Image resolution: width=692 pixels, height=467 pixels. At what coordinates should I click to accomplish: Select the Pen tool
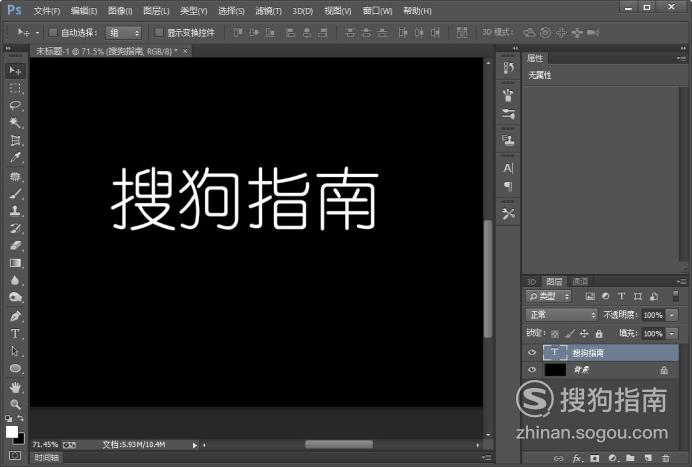(x=15, y=316)
